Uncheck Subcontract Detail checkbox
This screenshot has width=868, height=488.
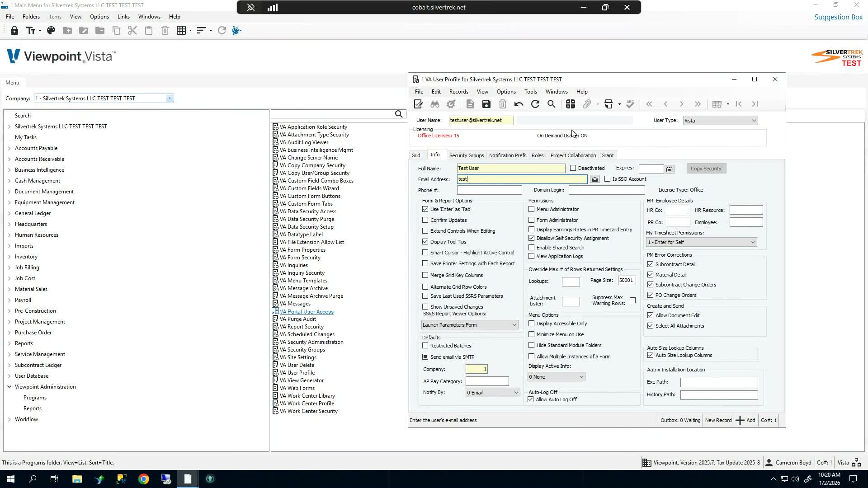tap(651, 264)
